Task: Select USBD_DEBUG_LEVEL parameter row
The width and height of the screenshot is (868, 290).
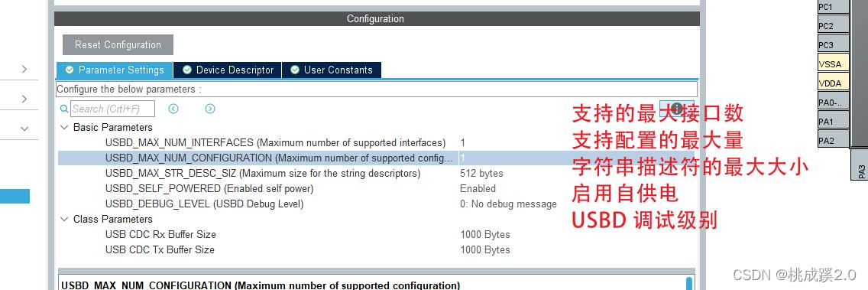Action: pyautogui.click(x=377, y=204)
